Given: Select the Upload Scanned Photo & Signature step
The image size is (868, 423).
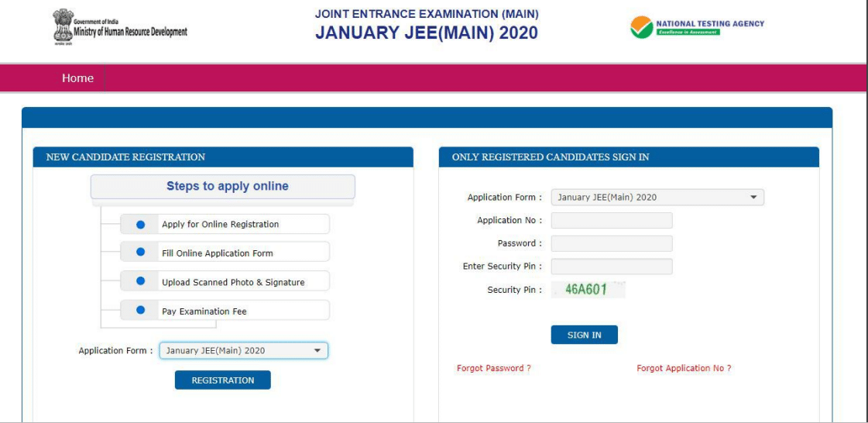Looking at the screenshot, I should click(233, 283).
